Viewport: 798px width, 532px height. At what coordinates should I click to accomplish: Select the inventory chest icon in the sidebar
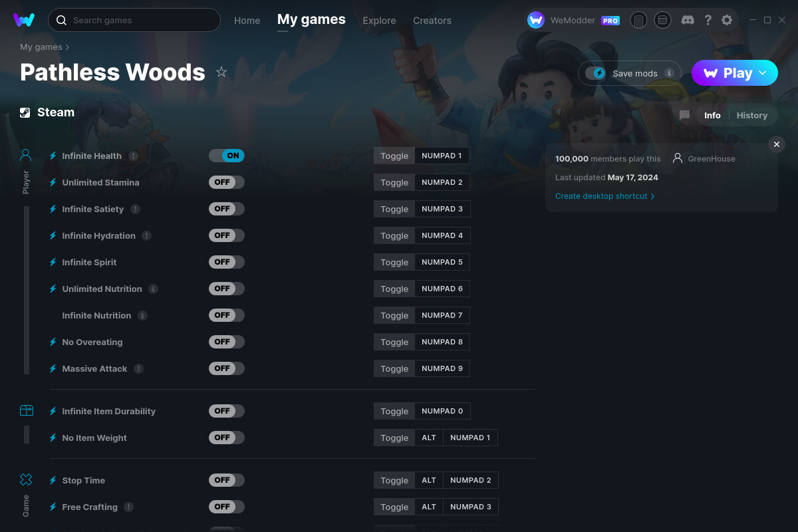26,410
